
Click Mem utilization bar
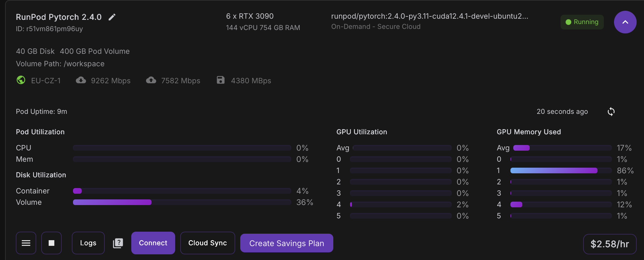[x=182, y=159]
